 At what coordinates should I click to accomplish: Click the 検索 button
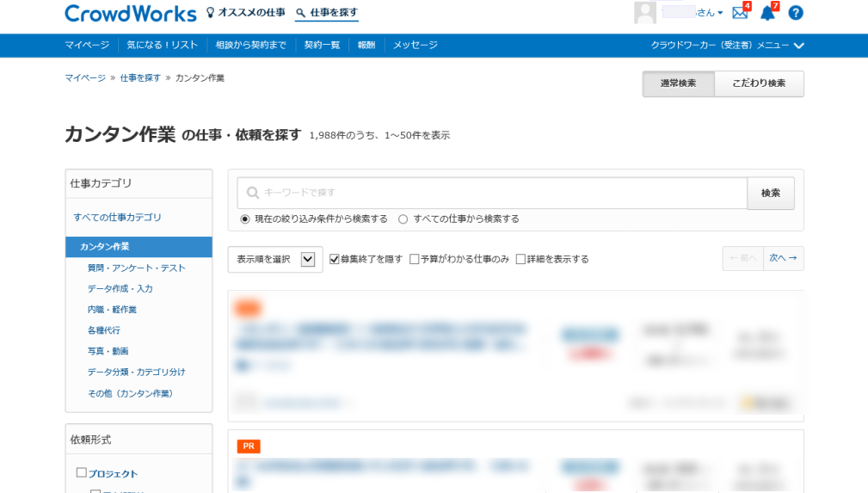pyautogui.click(x=771, y=193)
